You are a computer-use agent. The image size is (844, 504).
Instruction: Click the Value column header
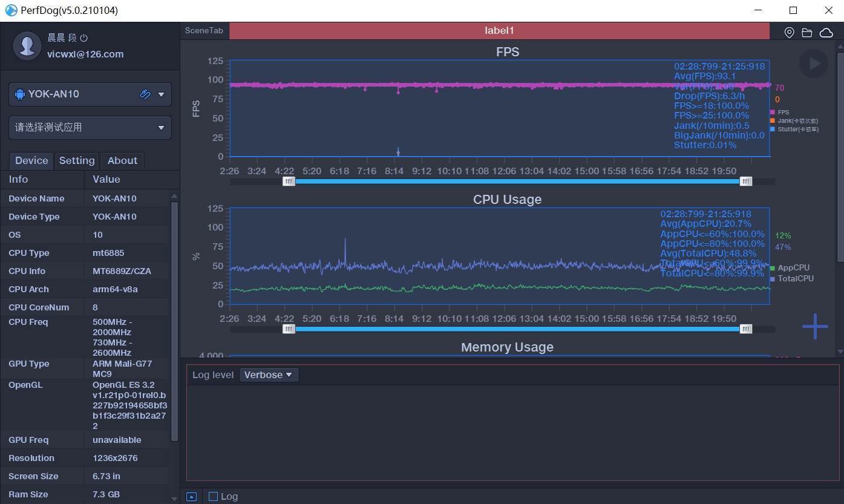(132, 180)
